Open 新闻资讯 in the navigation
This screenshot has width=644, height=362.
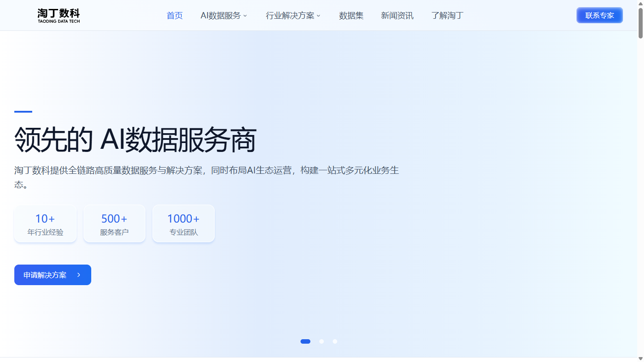(x=397, y=16)
